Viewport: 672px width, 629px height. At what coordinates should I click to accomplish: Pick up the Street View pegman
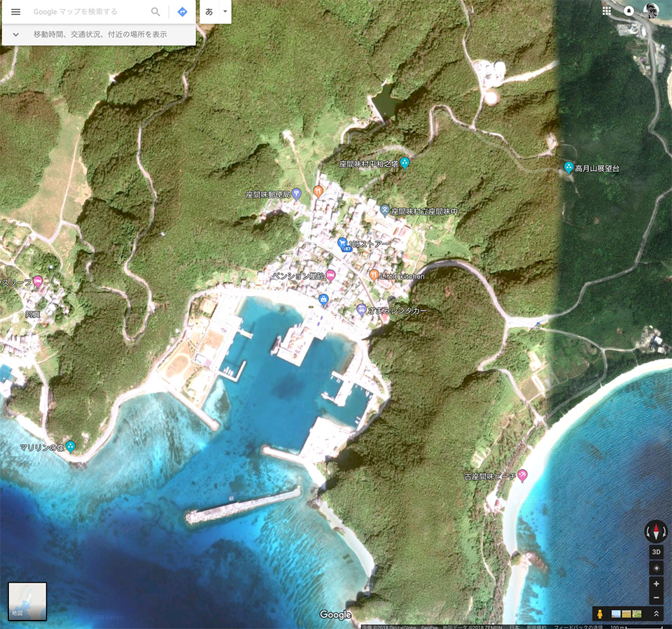[600, 614]
